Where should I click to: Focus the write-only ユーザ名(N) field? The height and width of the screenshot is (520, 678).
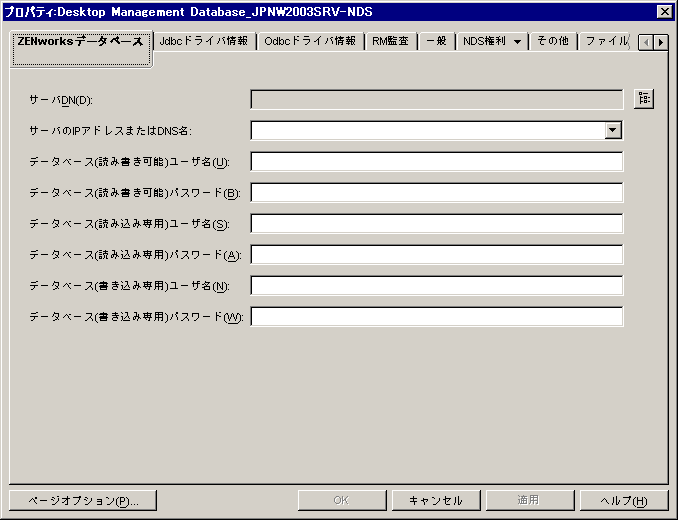pyautogui.click(x=437, y=286)
